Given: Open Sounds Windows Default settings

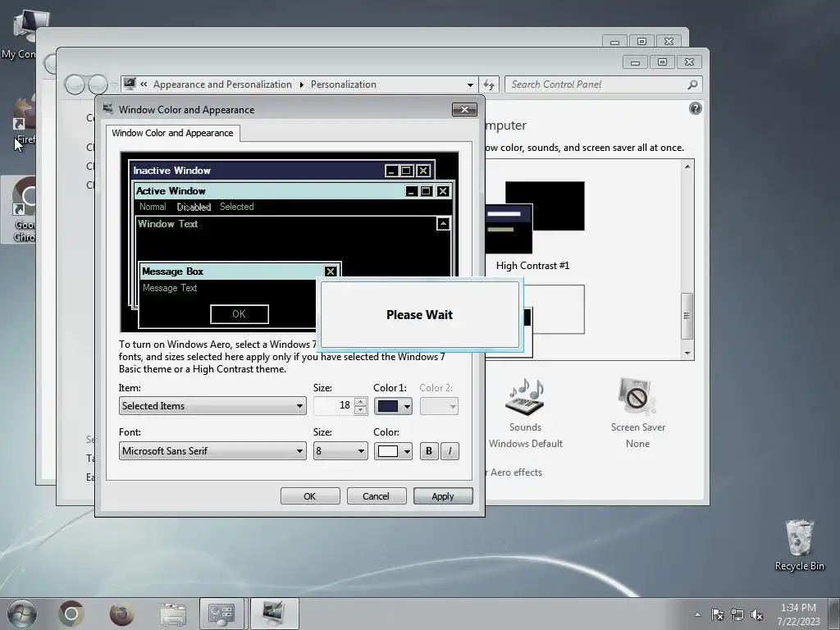Looking at the screenshot, I should [526, 413].
